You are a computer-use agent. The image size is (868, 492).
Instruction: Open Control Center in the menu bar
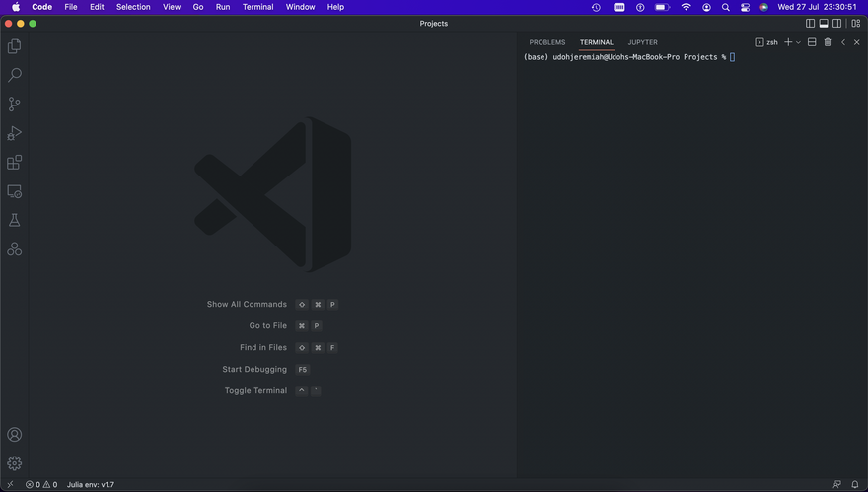pyautogui.click(x=745, y=7)
